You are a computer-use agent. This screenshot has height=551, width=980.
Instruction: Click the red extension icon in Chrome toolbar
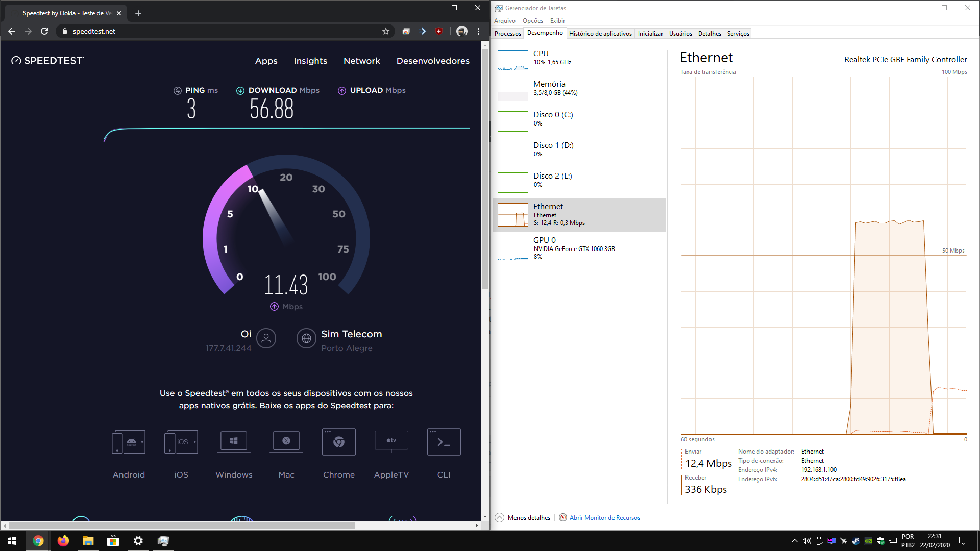point(439,31)
